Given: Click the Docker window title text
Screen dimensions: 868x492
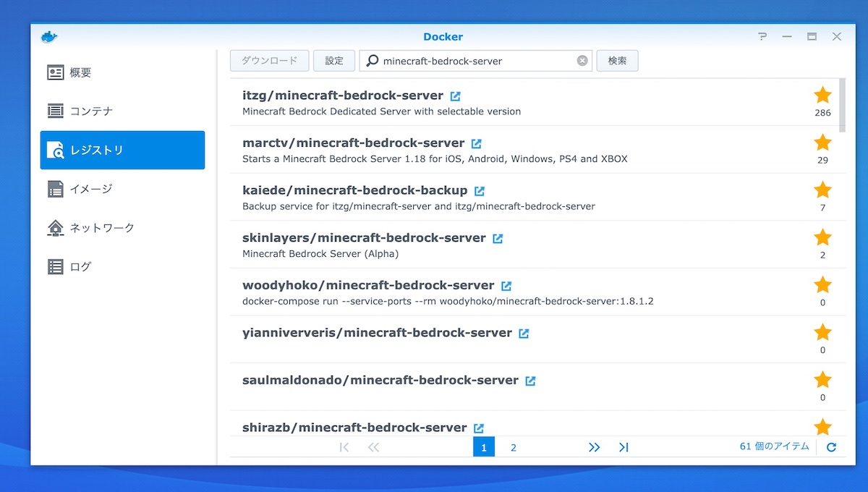Looking at the screenshot, I should pyautogui.click(x=443, y=37).
